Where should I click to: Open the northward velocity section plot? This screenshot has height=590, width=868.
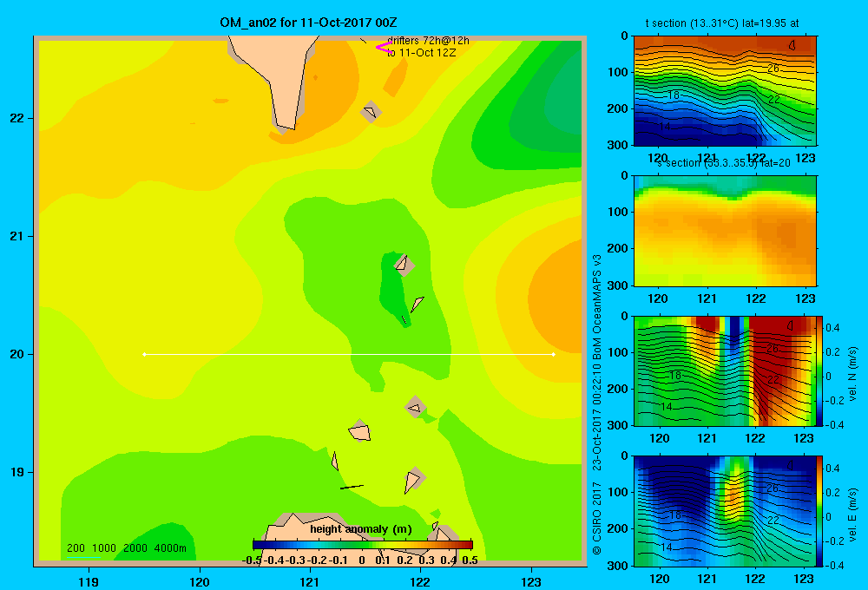[x=725, y=370]
